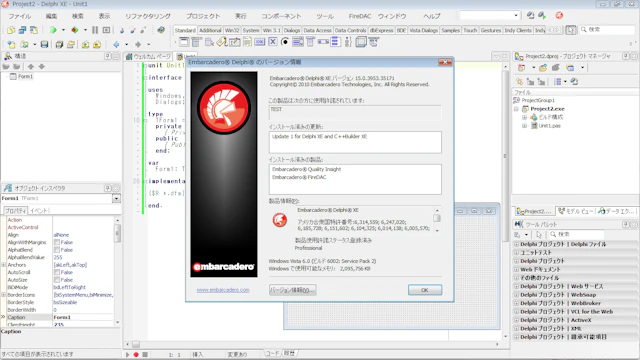Expand the Unit1.pas node in Project Manager

(525, 126)
